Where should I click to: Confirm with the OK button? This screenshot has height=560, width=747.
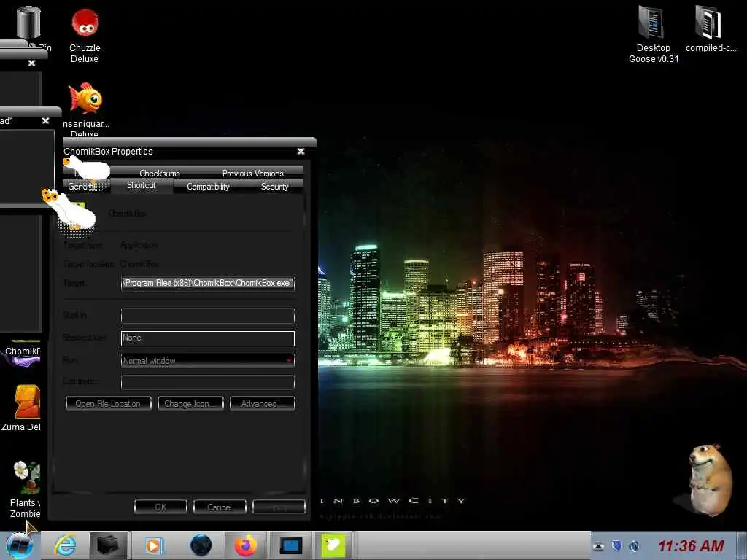160,507
